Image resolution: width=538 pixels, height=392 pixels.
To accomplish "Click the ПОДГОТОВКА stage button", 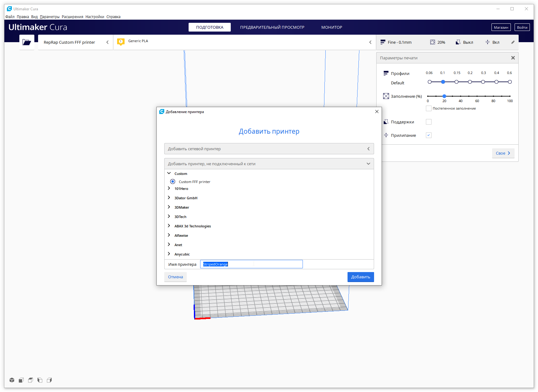I will point(210,27).
